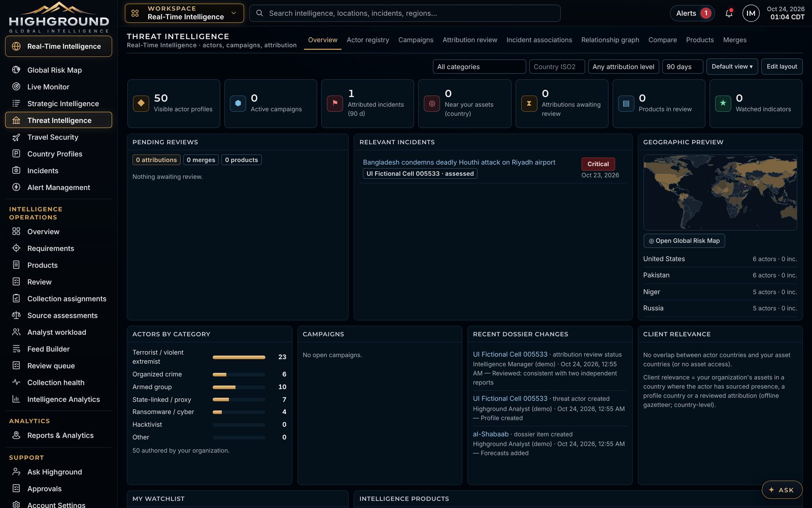Viewport: 812px width, 508px height.
Task: Switch to the Actor registry tab
Action: point(368,40)
